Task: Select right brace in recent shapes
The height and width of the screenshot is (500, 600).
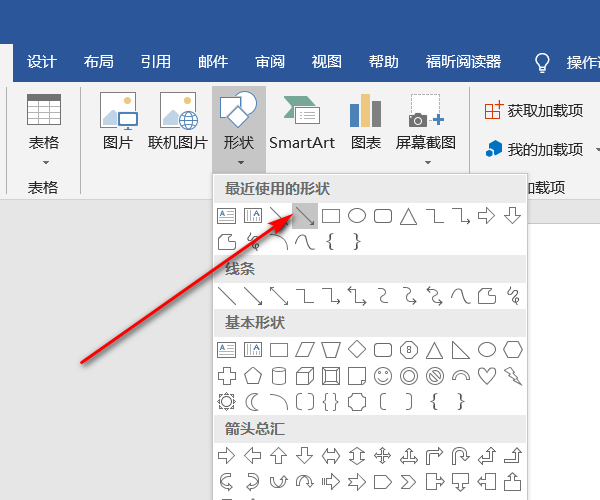Action: click(x=357, y=242)
